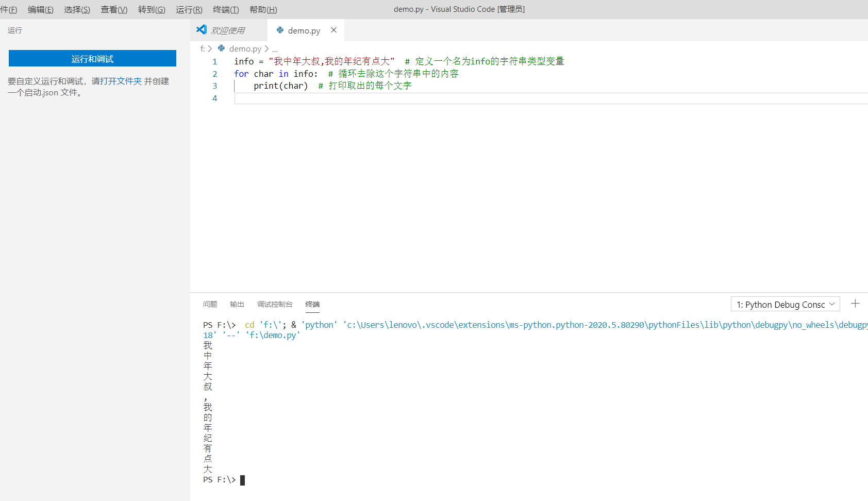
Task: Switch to the 调试控制台 panel tab
Action: pos(275,304)
